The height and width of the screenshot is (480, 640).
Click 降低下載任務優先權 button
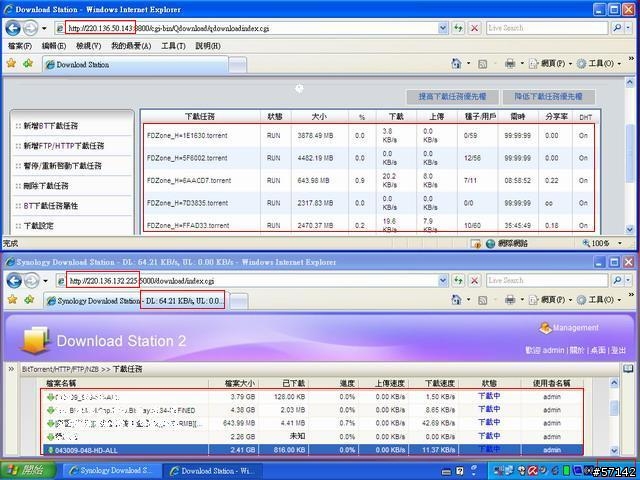[548, 97]
